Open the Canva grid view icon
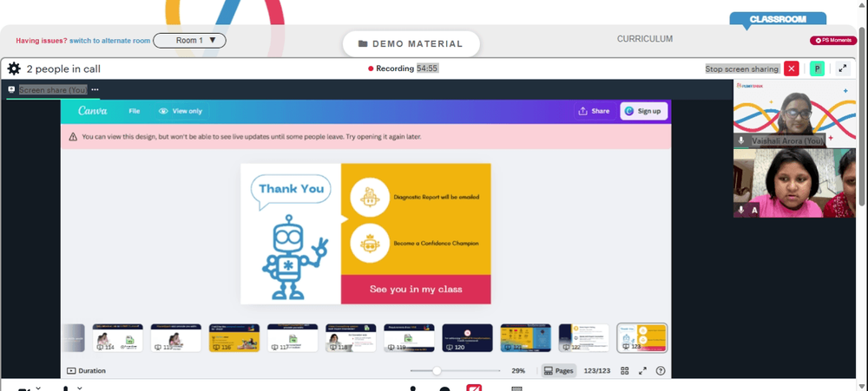The height and width of the screenshot is (391, 868). pos(624,370)
